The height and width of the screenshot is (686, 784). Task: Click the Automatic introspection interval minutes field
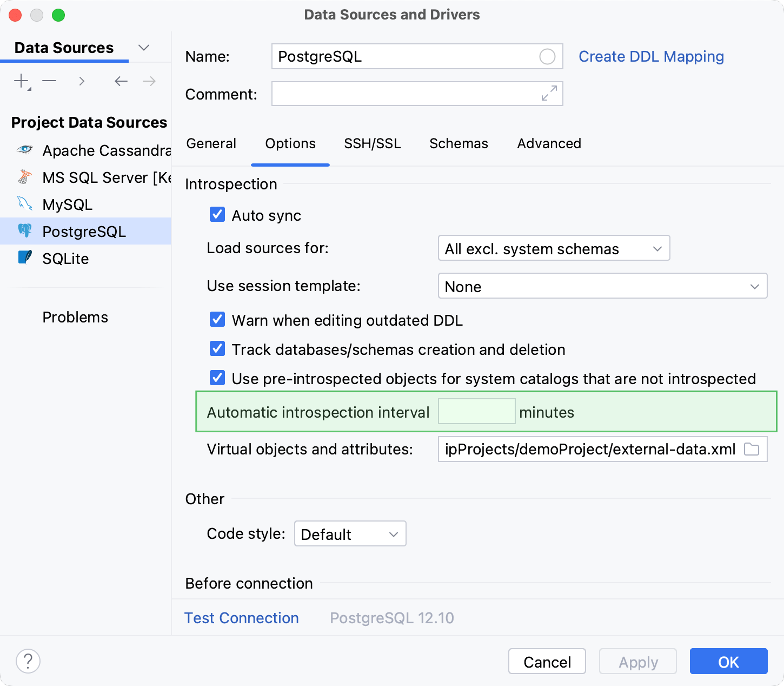click(476, 411)
